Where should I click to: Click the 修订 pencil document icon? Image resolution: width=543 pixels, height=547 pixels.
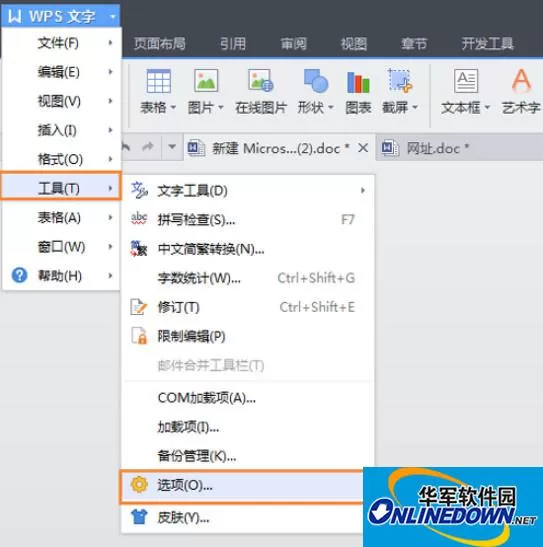138,307
